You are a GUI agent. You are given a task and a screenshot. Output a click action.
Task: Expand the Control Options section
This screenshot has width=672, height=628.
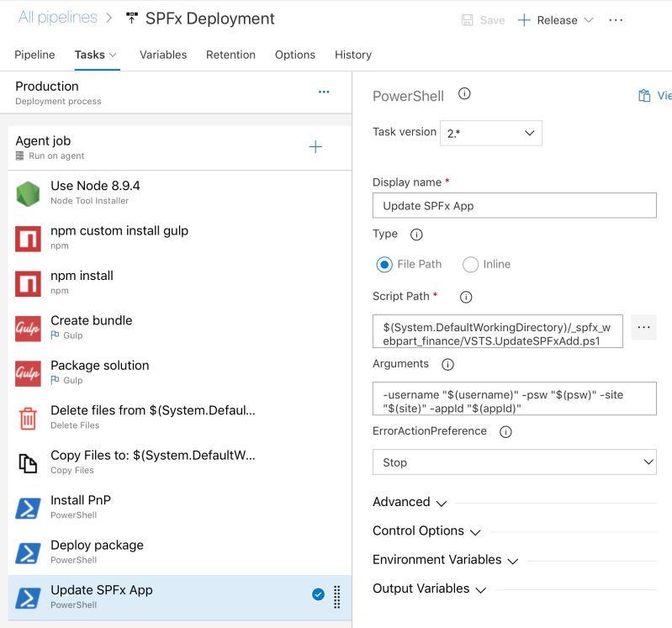point(426,531)
